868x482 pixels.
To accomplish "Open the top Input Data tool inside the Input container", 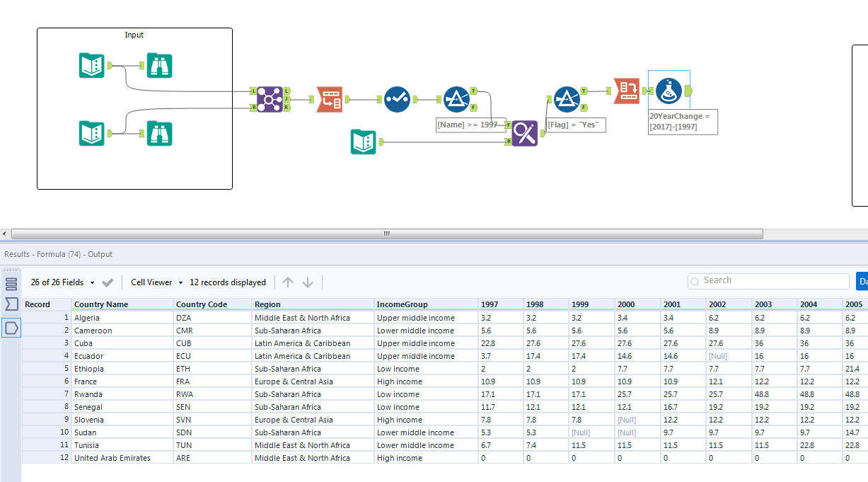I will pos(91,65).
